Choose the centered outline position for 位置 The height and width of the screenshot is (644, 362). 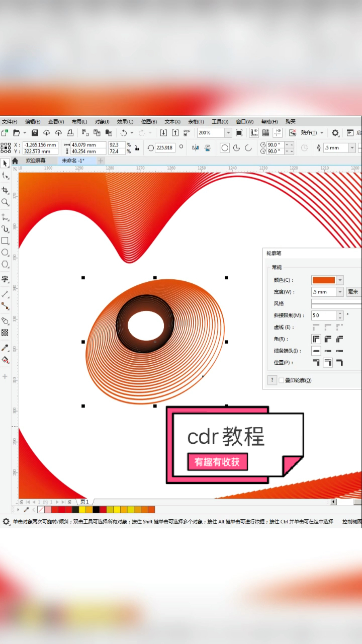tap(328, 362)
